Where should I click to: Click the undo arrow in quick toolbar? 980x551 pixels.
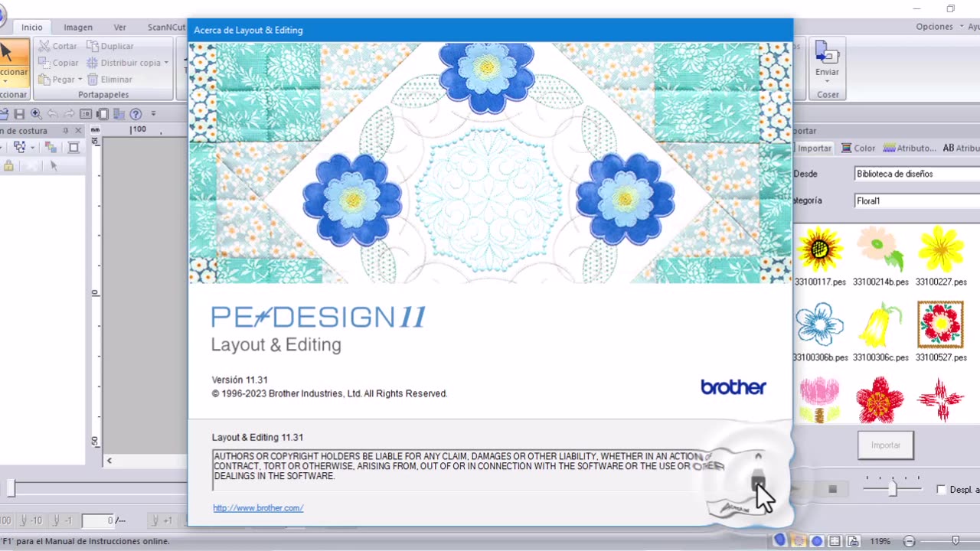[x=53, y=114]
